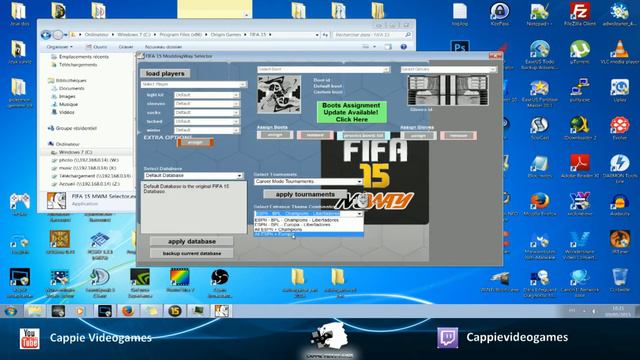
Task: Choose All ESPN + Champions option
Action: [x=308, y=229]
